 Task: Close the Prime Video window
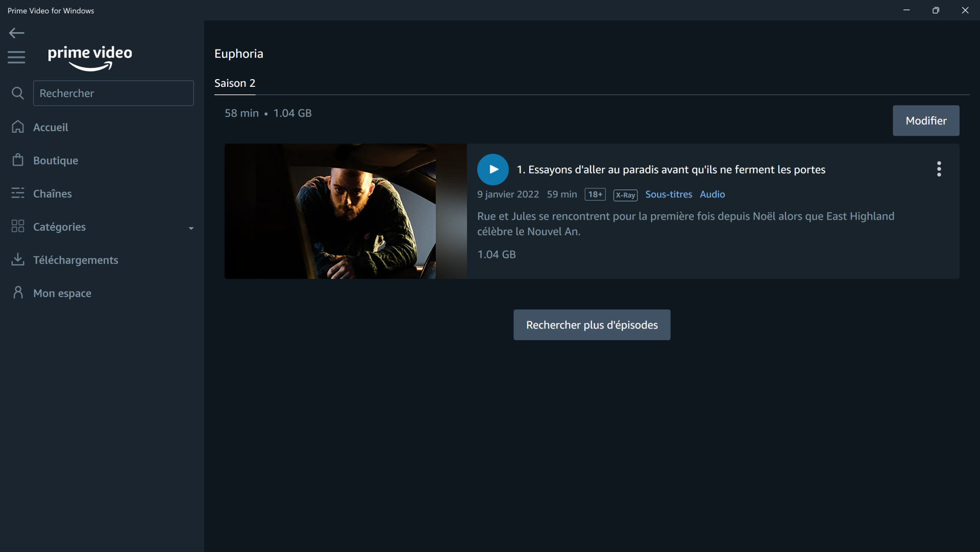965,10
